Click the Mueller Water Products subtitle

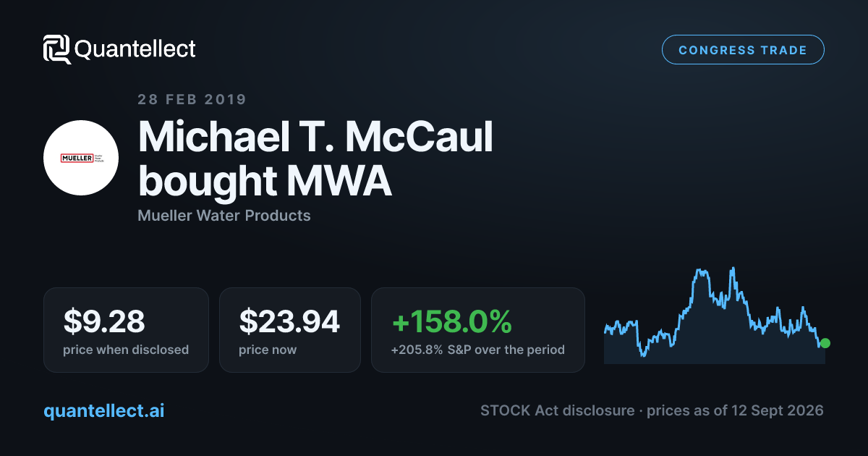point(224,216)
